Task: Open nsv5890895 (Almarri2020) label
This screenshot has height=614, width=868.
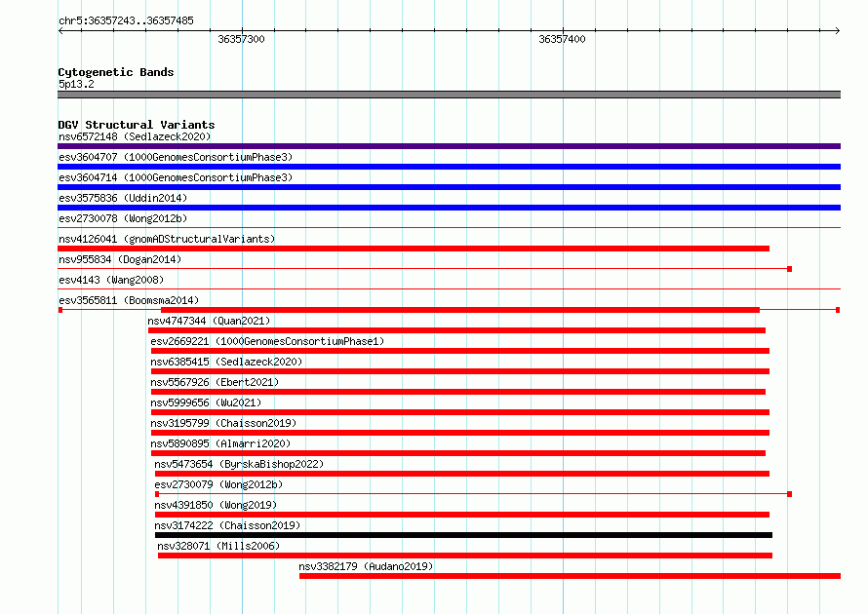Action: (220, 443)
